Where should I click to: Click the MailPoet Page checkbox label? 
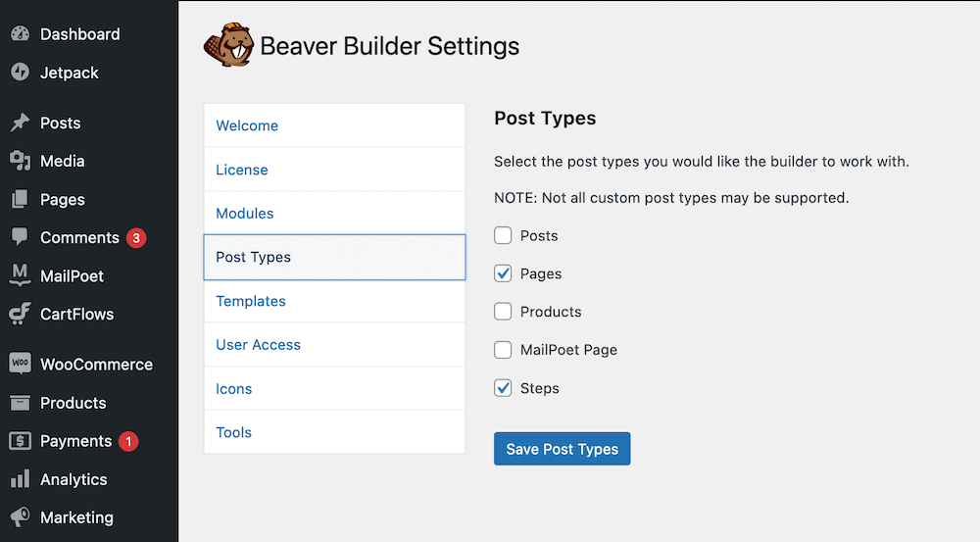[568, 350]
